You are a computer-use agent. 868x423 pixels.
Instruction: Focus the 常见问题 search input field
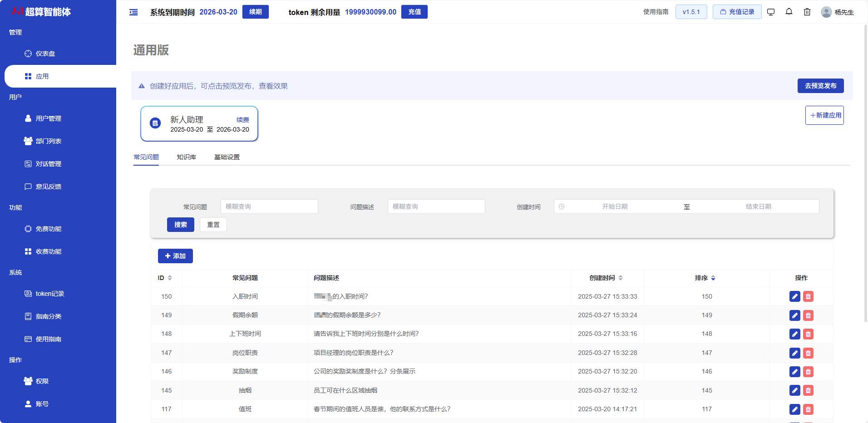click(269, 207)
